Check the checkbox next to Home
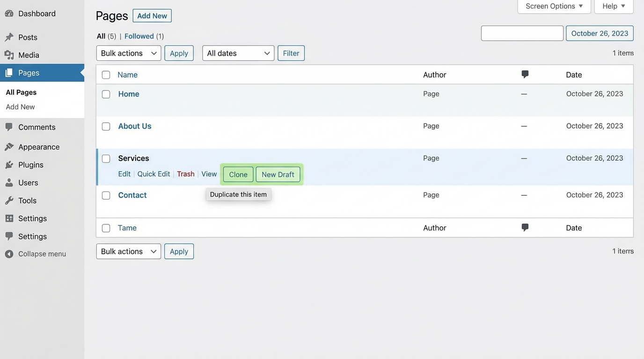This screenshot has height=359, width=644. pos(106,94)
